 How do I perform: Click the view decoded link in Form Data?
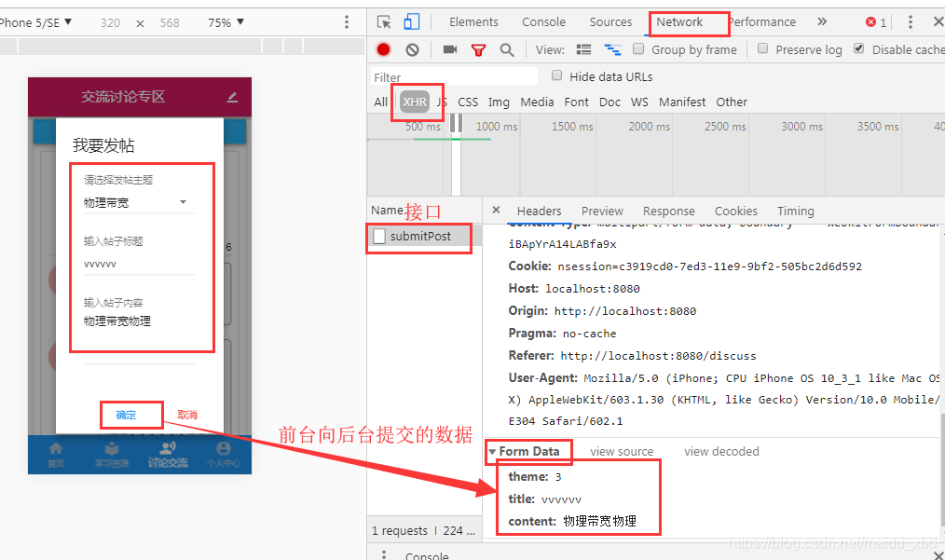pos(721,452)
